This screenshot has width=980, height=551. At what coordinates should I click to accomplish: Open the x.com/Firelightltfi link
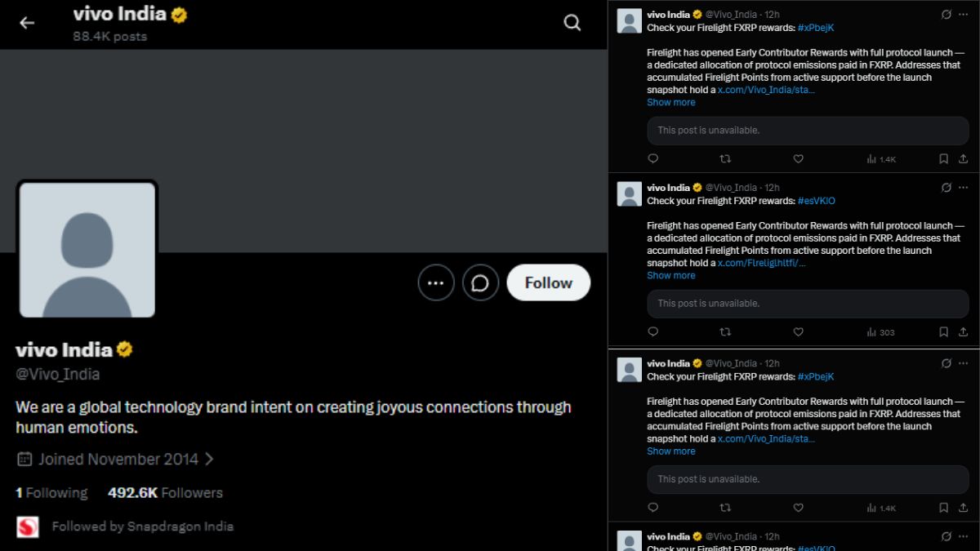pyautogui.click(x=762, y=263)
